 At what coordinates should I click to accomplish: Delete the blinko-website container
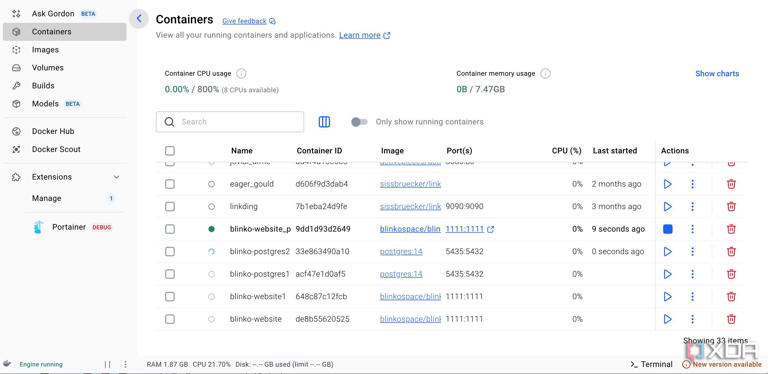[x=731, y=319]
